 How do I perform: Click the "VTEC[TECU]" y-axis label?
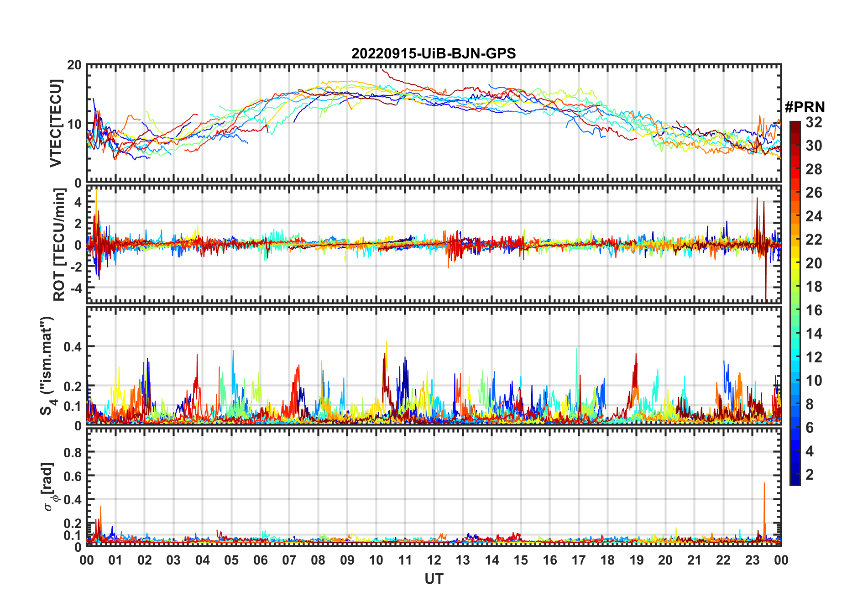coord(56,123)
